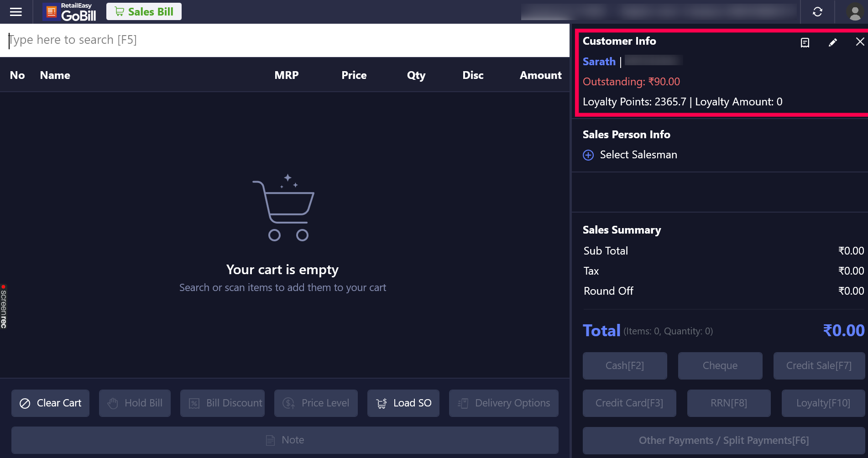Add a Note to the bill

point(284,440)
